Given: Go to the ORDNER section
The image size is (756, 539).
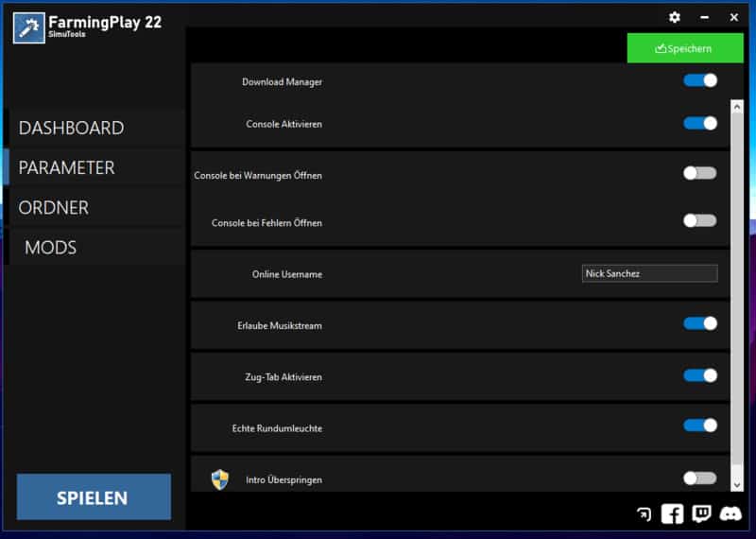Looking at the screenshot, I should point(54,207).
